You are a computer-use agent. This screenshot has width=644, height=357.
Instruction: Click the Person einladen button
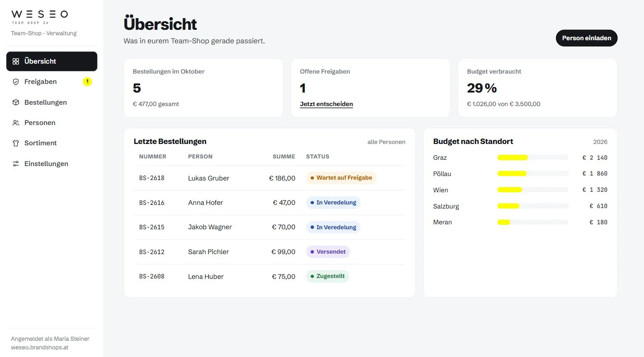pos(587,38)
